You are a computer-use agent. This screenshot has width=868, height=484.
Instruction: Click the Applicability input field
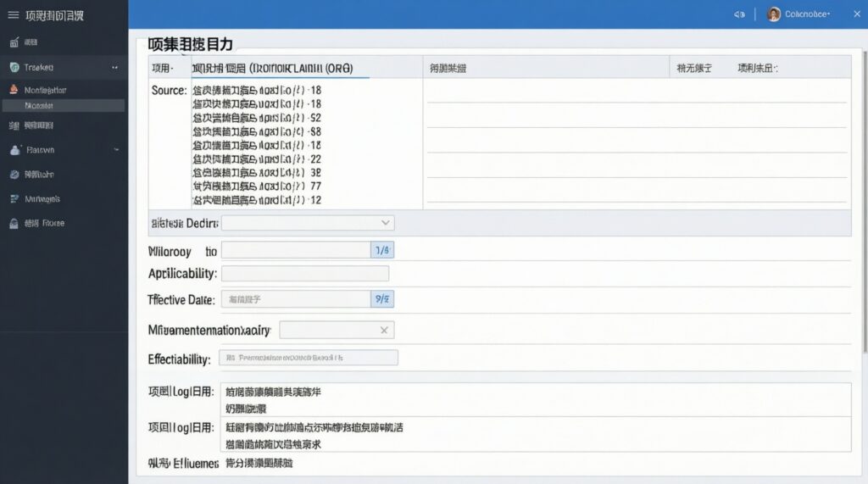304,274
